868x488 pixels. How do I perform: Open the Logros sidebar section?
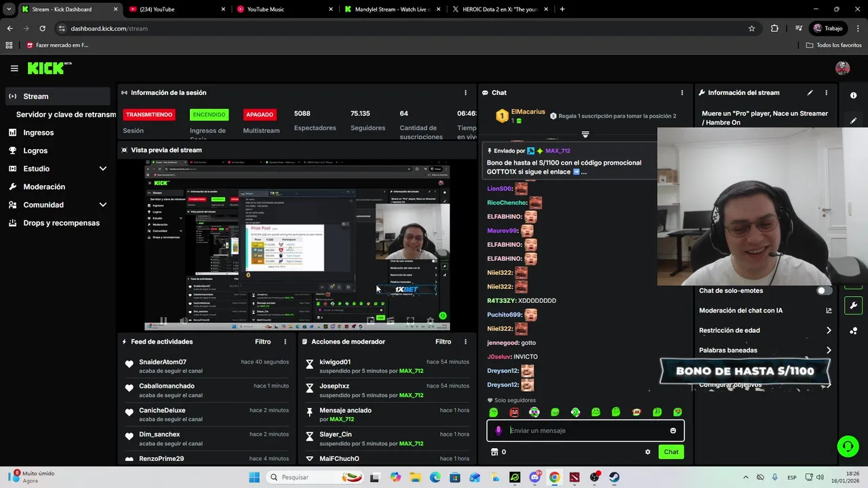(x=35, y=150)
